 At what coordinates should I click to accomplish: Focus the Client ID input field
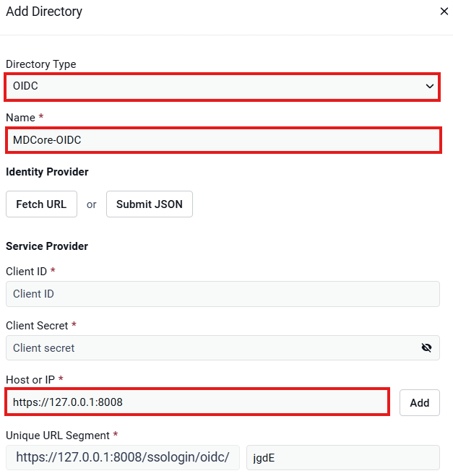(223, 294)
